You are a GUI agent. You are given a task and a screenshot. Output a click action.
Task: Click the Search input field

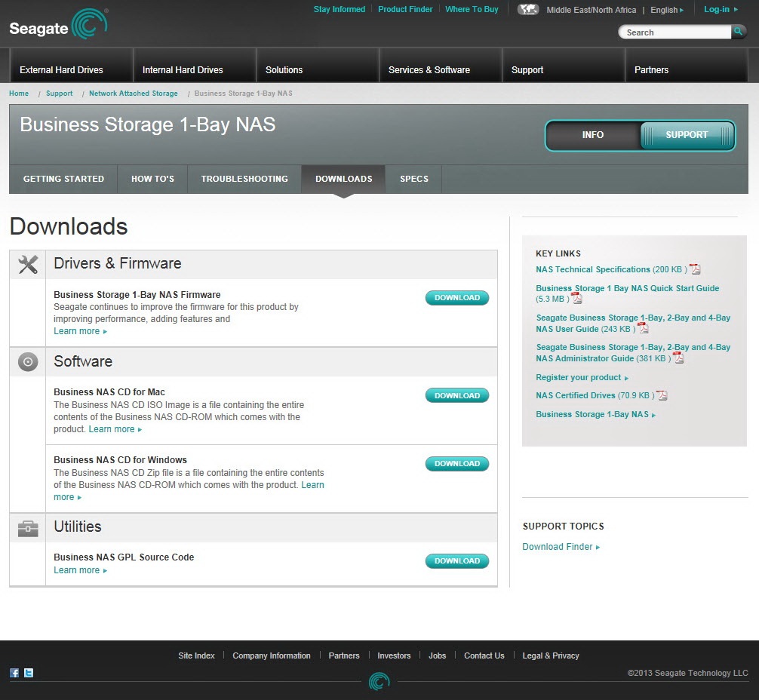tap(675, 32)
